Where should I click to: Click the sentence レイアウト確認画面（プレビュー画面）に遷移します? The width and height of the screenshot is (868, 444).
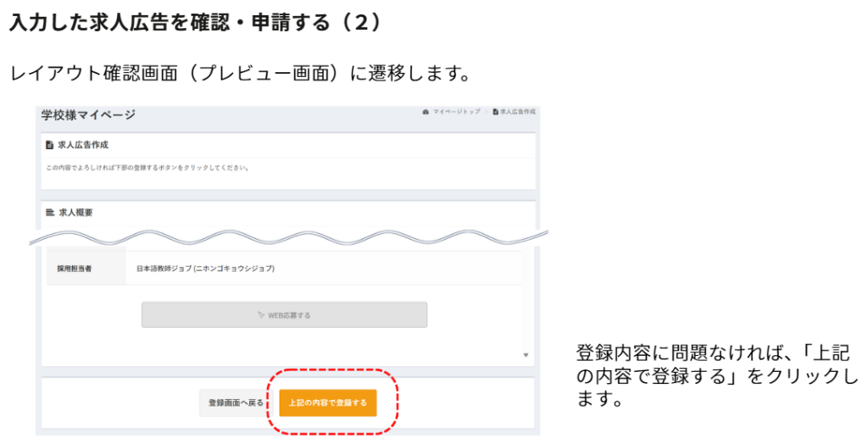click(x=240, y=73)
